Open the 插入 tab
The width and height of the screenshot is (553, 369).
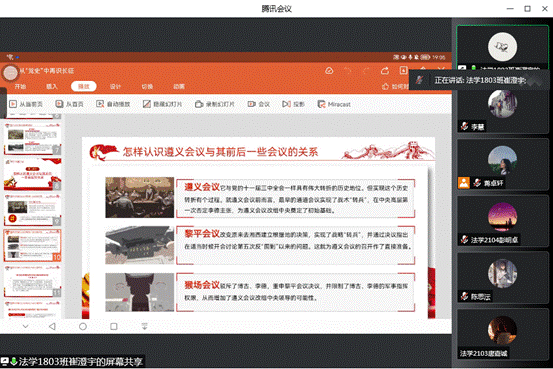pyautogui.click(x=51, y=86)
